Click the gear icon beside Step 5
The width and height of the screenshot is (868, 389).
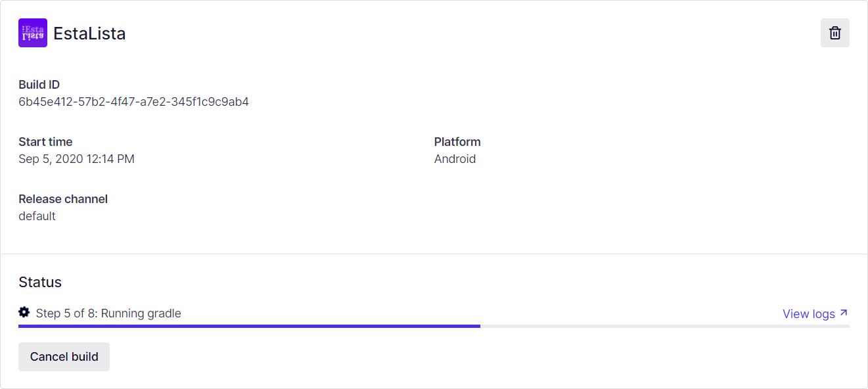point(24,312)
